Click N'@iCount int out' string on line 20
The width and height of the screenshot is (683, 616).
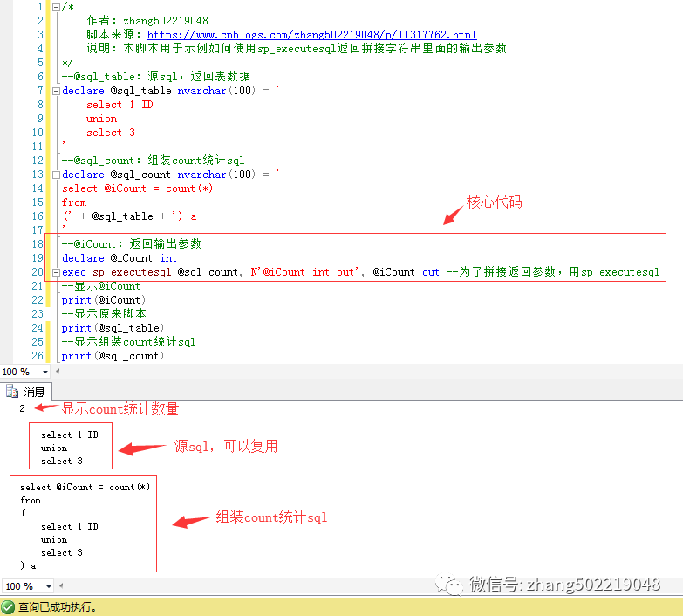304,272
